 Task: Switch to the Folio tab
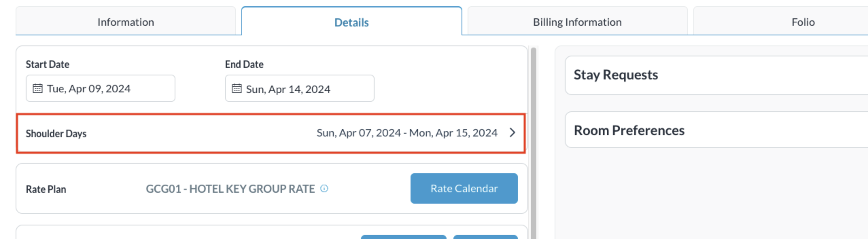802,21
